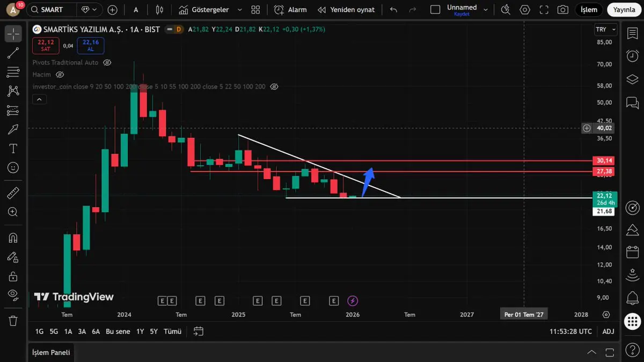Image resolution: width=644 pixels, height=362 pixels.
Task: Open the Göstergeler indicators dialog
Action: coord(204,10)
